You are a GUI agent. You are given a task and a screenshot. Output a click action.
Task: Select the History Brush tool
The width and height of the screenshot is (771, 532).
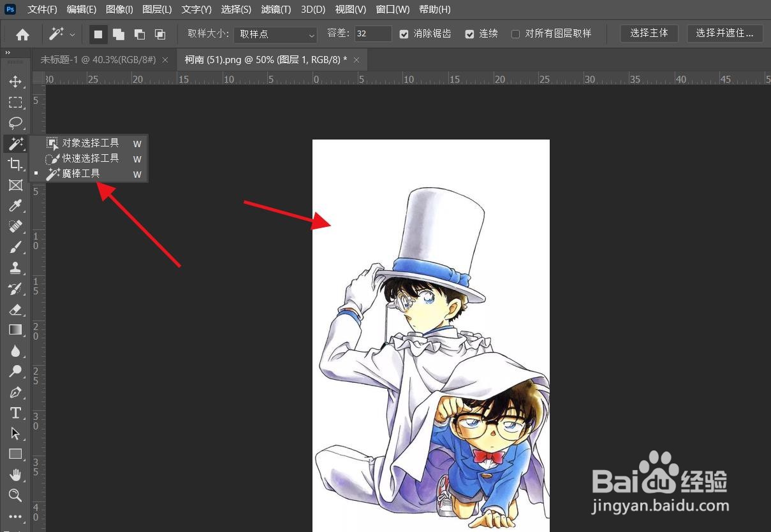pos(15,289)
